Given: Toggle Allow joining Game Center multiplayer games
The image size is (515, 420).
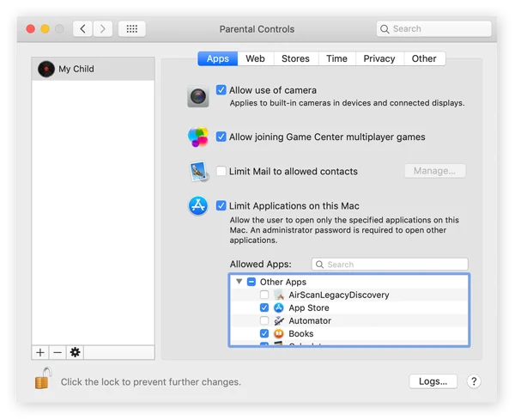Looking at the screenshot, I should tap(221, 137).
